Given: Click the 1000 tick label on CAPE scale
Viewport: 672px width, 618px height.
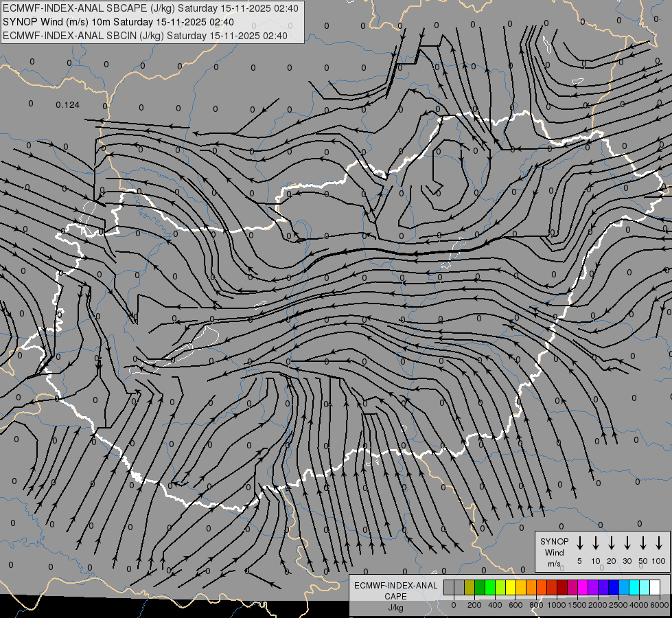Looking at the screenshot, I should point(557,605).
